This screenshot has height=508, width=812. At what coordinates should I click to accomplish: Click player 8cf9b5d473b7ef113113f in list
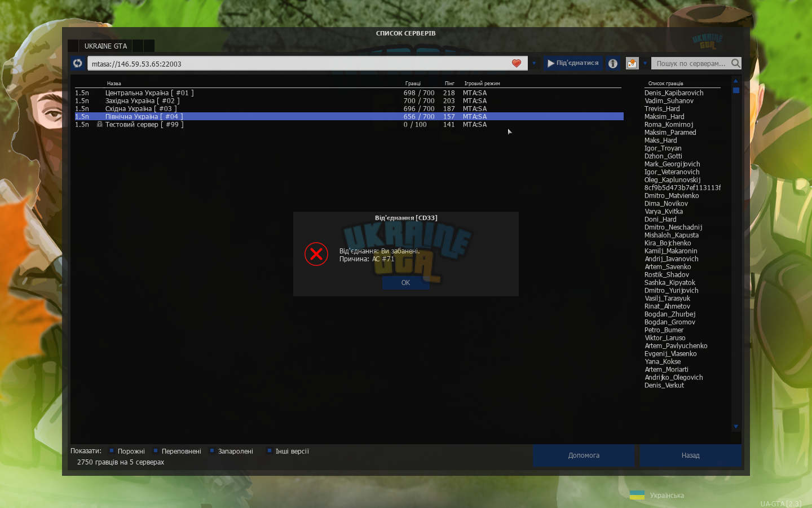(682, 187)
